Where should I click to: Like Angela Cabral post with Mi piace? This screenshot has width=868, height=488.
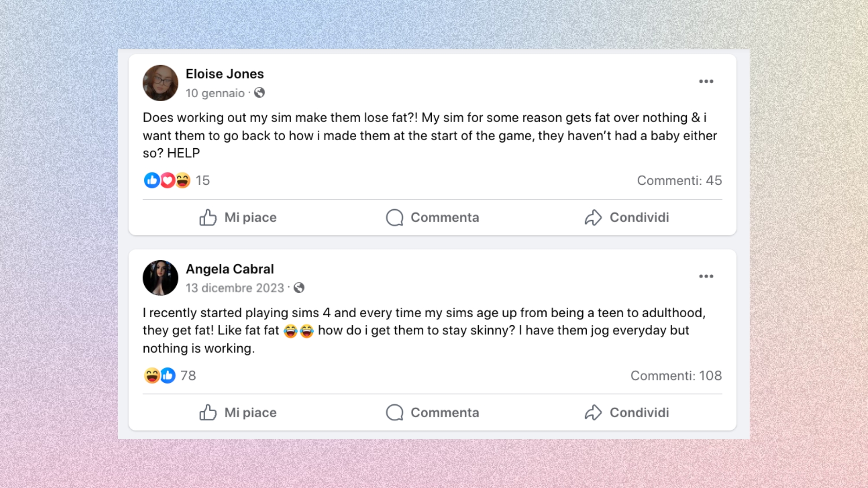[238, 413]
